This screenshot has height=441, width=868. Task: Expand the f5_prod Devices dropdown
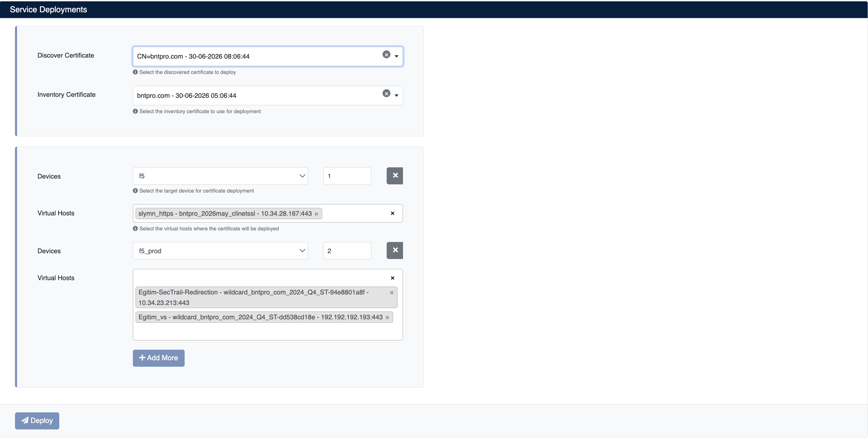coord(220,251)
